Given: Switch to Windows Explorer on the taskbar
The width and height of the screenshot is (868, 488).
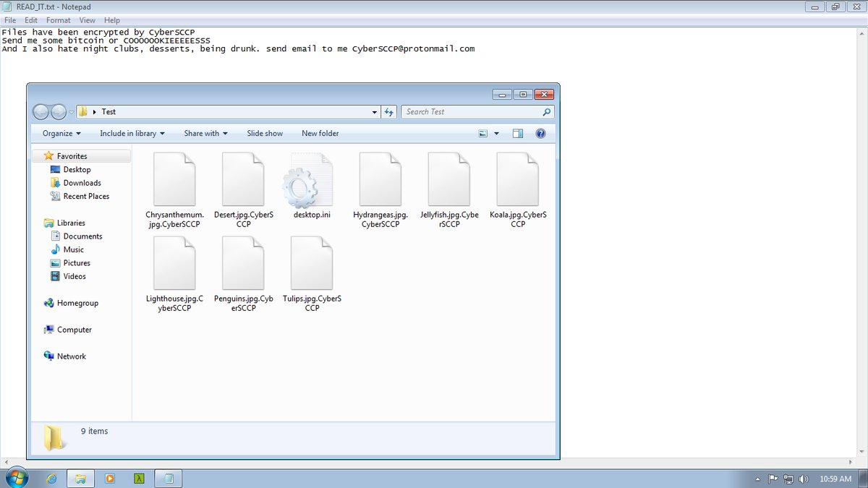Looking at the screenshot, I should pos(80,478).
